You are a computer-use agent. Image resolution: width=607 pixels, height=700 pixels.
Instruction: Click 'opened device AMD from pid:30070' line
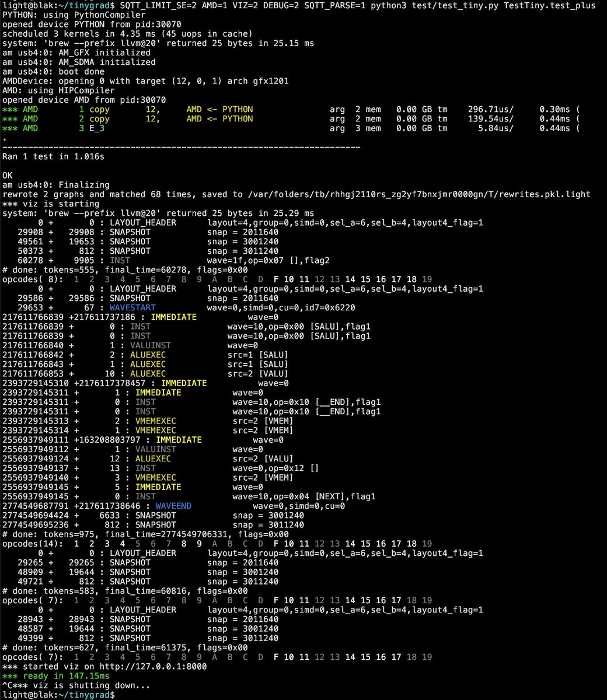pos(84,100)
